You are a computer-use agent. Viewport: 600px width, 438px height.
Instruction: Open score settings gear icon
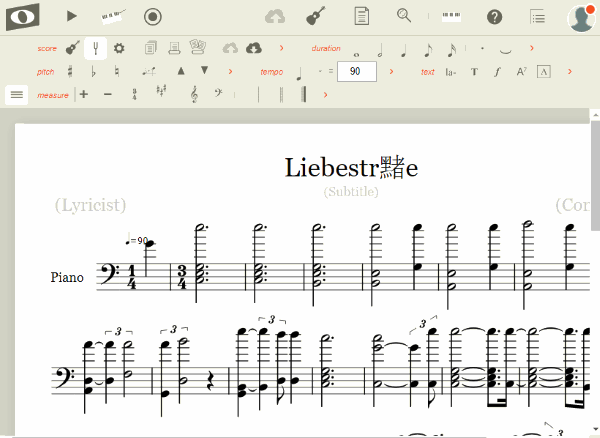(x=119, y=48)
